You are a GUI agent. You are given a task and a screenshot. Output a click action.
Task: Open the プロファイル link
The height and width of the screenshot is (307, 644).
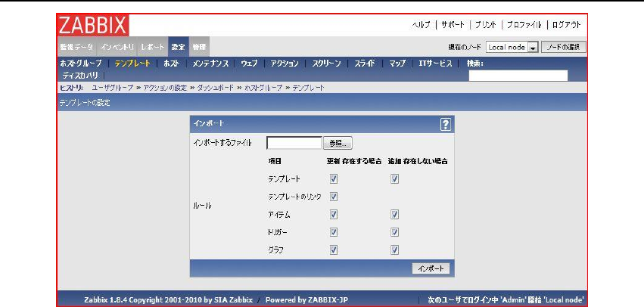pyautogui.click(x=524, y=25)
